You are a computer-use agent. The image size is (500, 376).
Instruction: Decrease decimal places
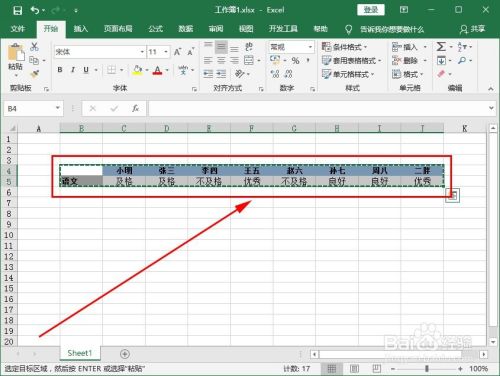click(x=289, y=74)
